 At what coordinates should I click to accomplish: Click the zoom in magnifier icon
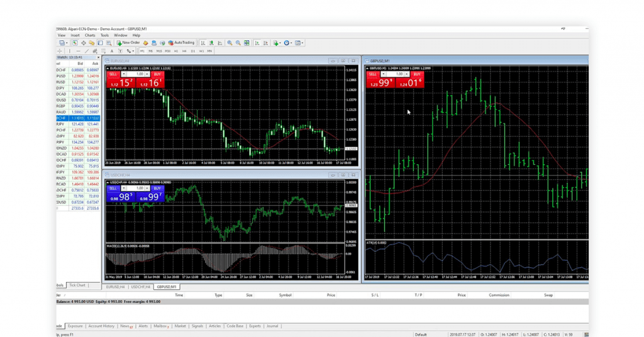230,43
